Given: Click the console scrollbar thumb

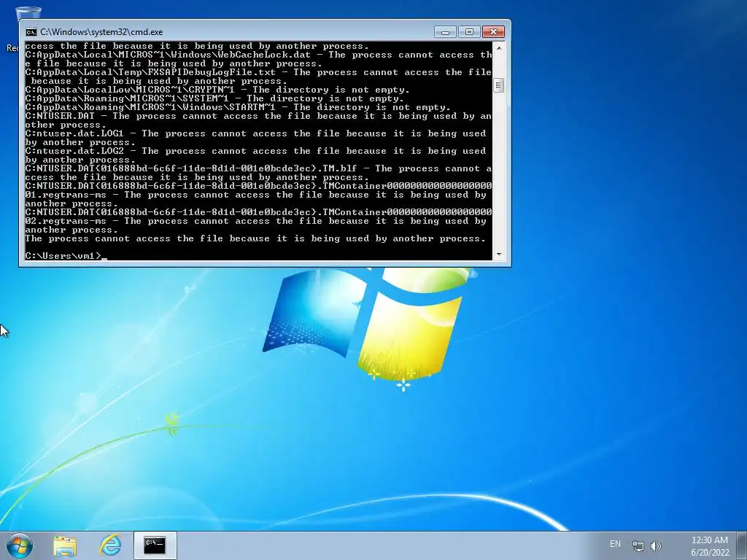Looking at the screenshot, I should click(x=499, y=86).
